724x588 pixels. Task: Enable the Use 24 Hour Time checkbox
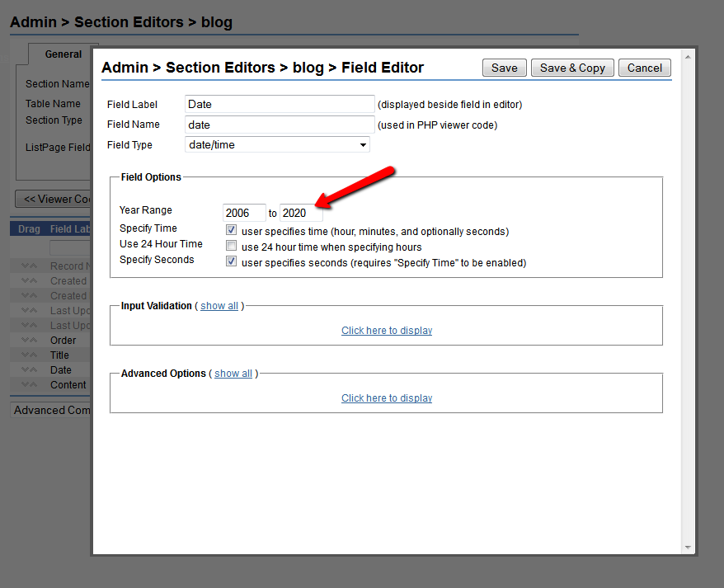pyautogui.click(x=232, y=247)
